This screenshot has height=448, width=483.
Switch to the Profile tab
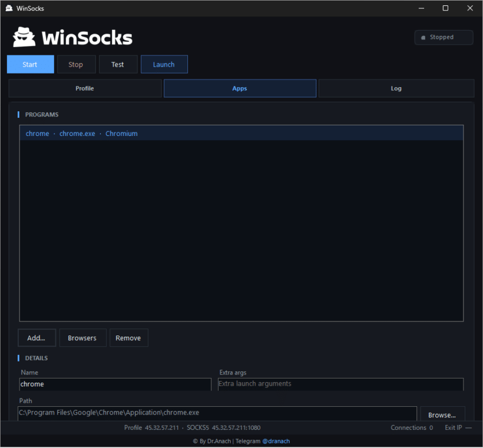85,88
